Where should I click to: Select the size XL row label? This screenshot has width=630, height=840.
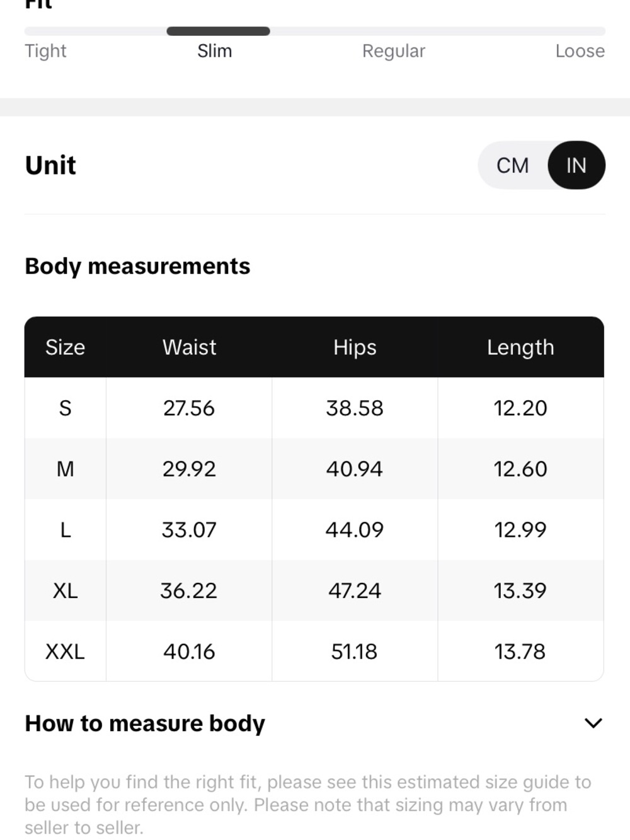[65, 590]
